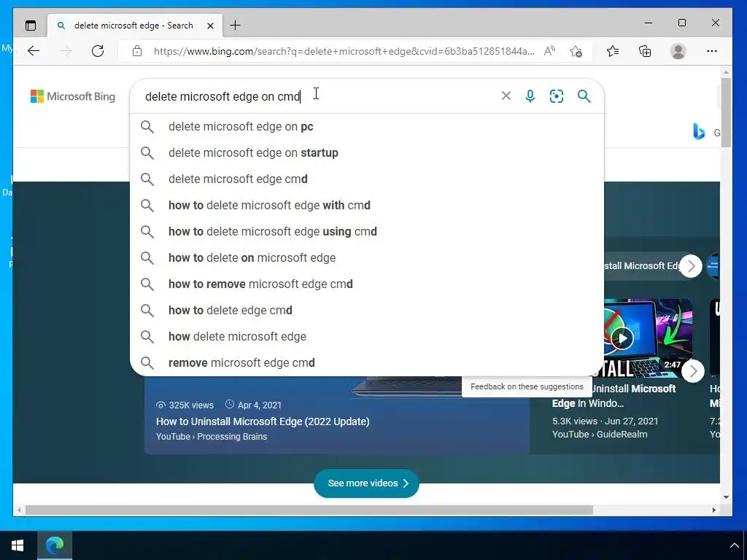This screenshot has width=747, height=560.
Task: Click next arrow beside 'stall Microsoft Ed' chip
Action: pos(691,266)
